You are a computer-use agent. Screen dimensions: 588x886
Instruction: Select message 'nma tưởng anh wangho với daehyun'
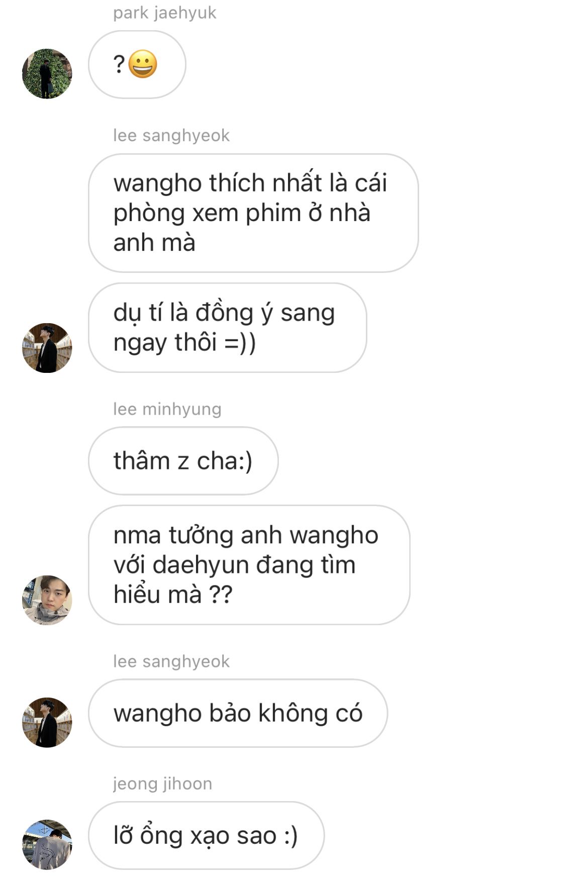click(x=249, y=565)
